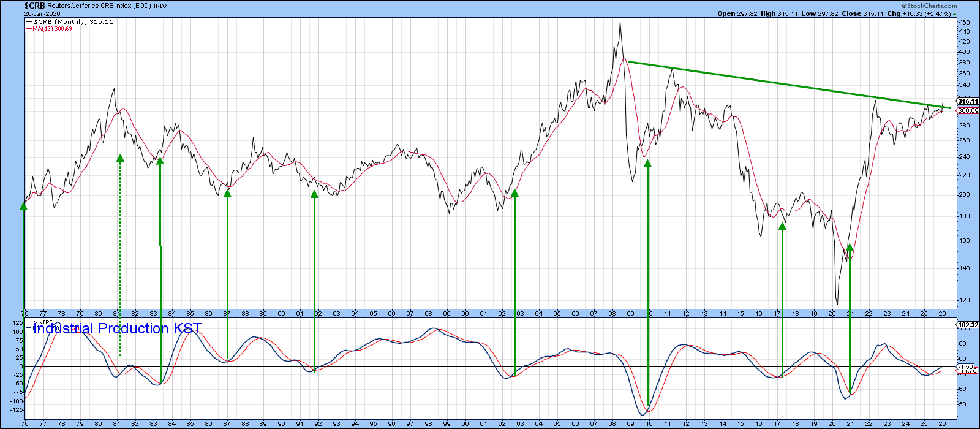Select the 'Reuters/Jefferies CRB Index (EOD)' title
980x429 pixels.
pos(99,6)
